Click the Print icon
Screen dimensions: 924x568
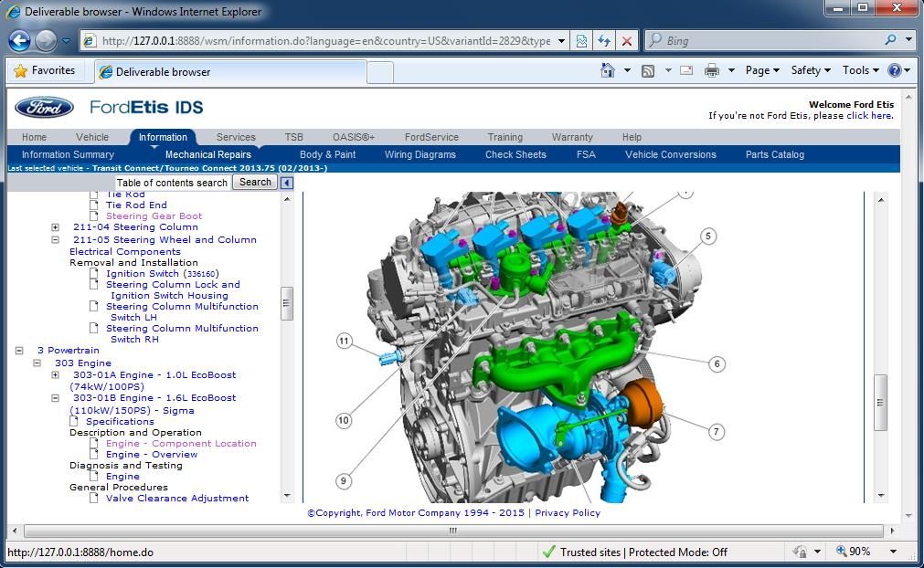click(x=712, y=70)
